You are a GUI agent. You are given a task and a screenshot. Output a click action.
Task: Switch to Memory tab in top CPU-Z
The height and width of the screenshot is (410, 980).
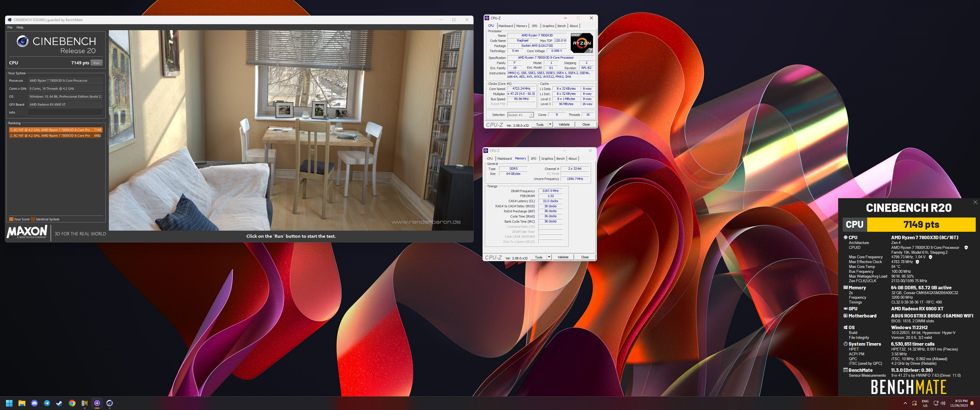point(522,26)
